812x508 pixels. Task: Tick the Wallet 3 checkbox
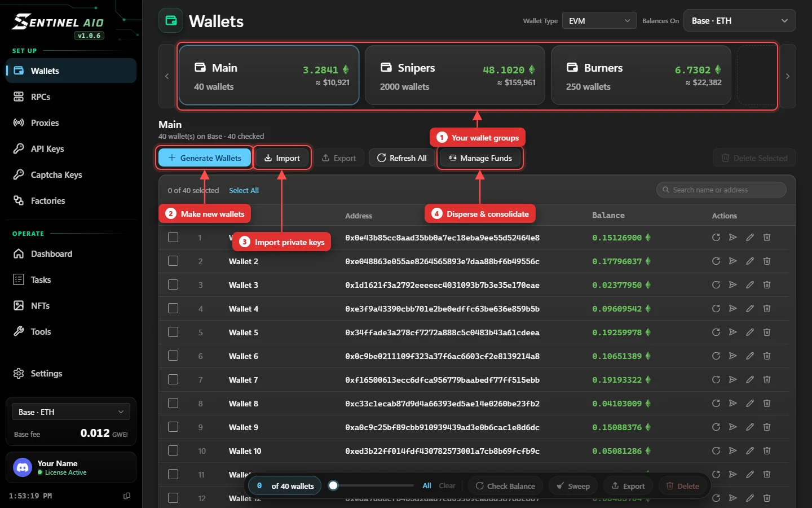[x=173, y=284]
